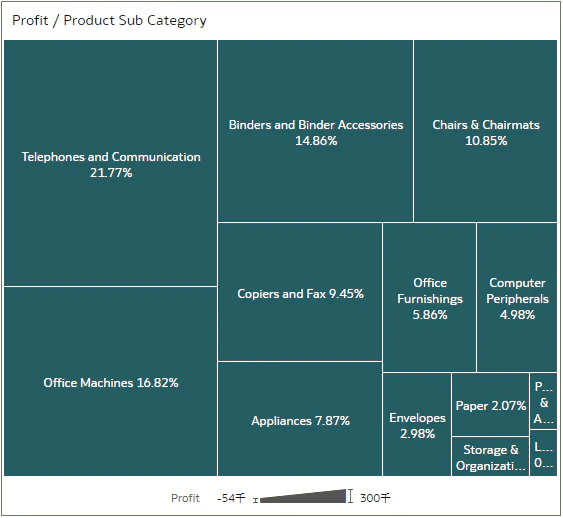Select the Chairs & Chairmats tile
Screen dimensions: 563x518
pos(485,131)
